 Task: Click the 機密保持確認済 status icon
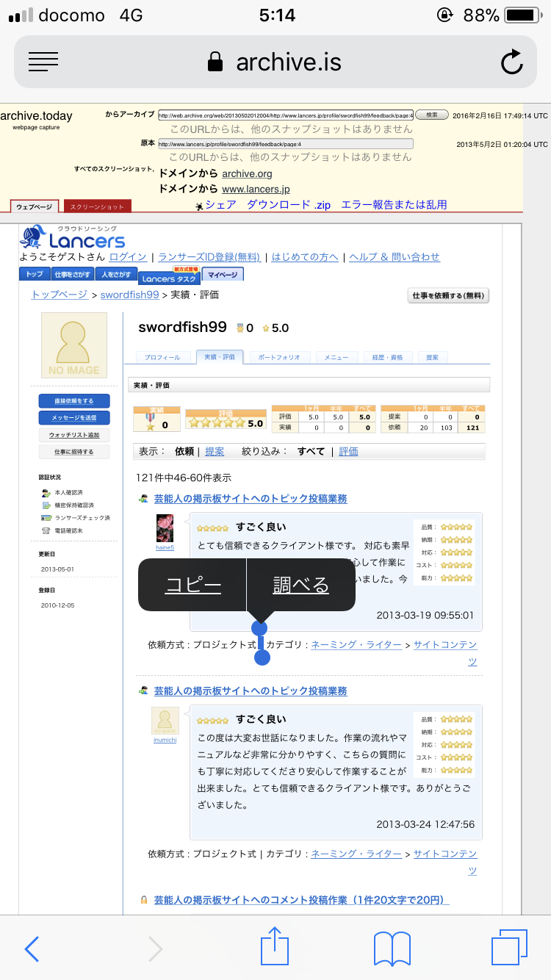[46, 505]
